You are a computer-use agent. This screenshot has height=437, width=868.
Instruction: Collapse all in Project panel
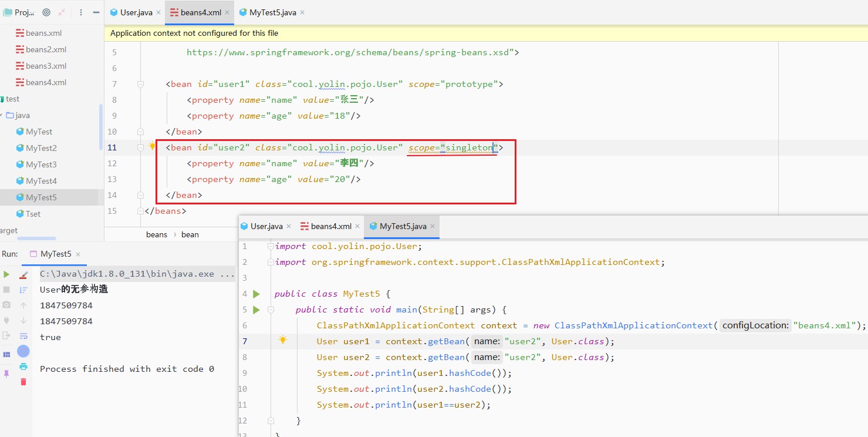click(62, 12)
